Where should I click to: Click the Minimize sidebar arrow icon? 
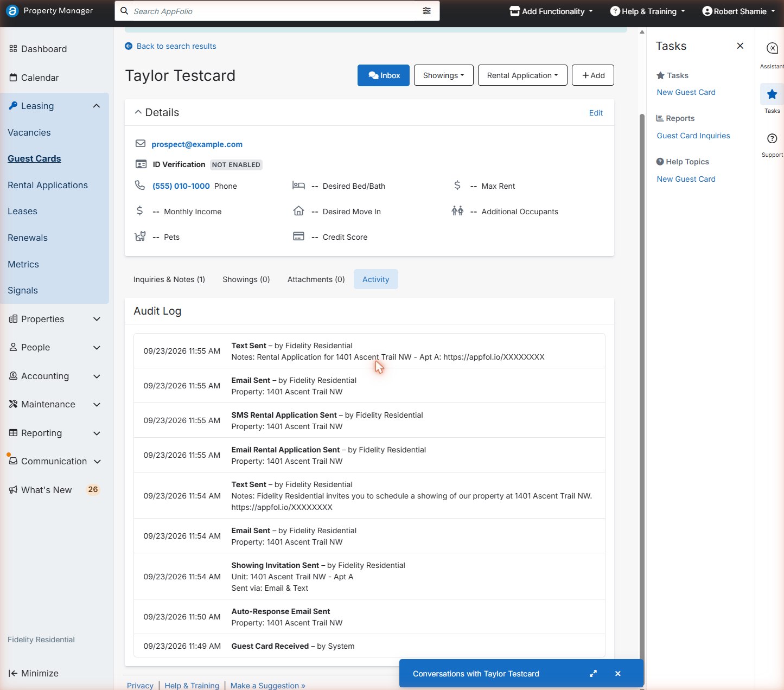tap(13, 673)
